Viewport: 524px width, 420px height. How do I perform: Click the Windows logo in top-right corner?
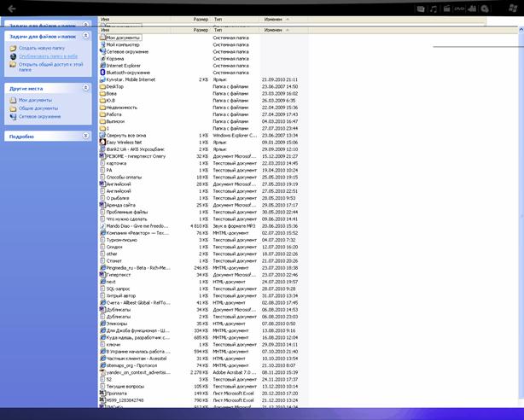(513, 9)
